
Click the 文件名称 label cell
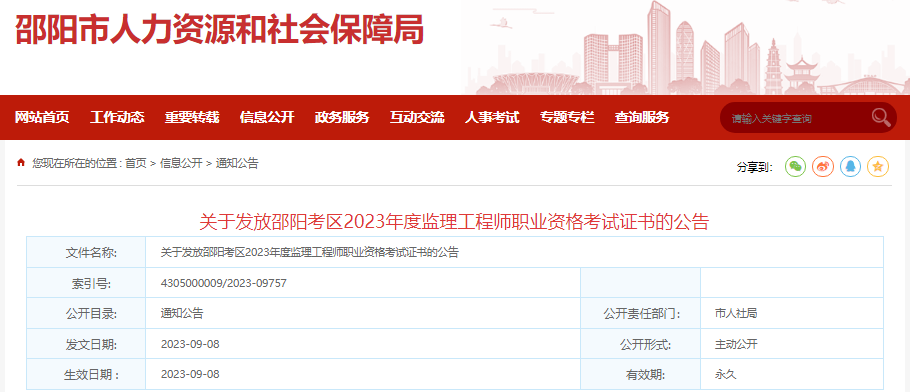[x=86, y=252]
